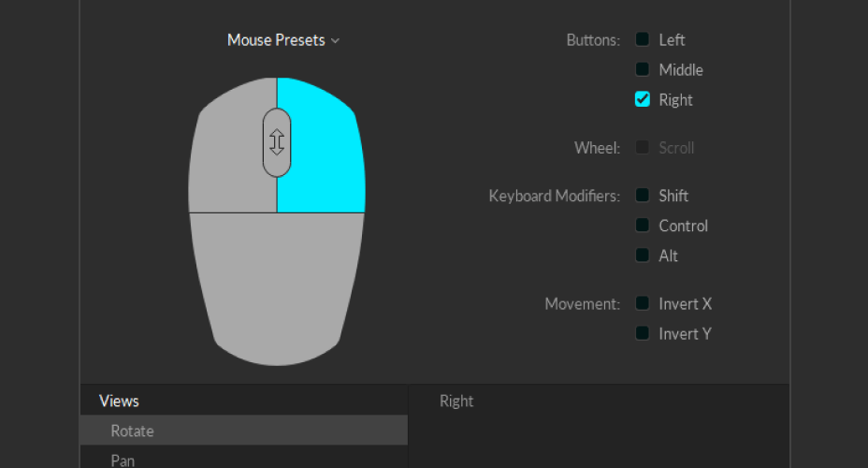Click the Right binding text for Rotate
The image size is (868, 468).
point(456,401)
